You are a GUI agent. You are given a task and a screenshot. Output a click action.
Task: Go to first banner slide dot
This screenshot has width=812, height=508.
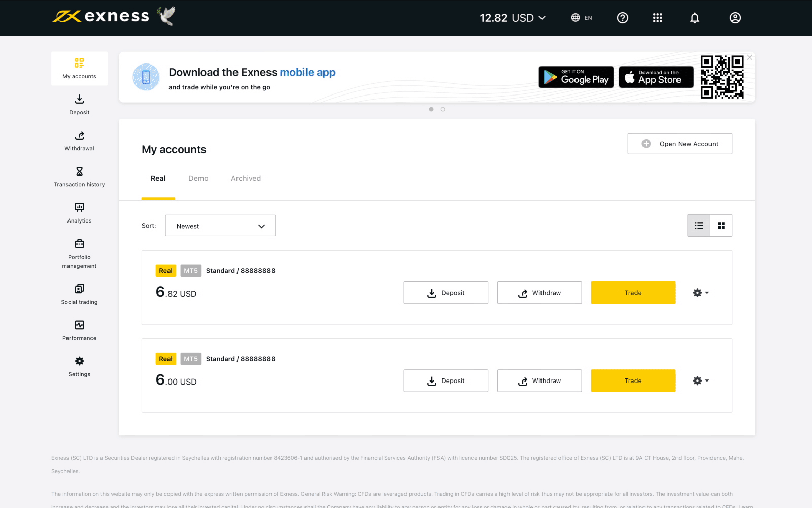(431, 109)
